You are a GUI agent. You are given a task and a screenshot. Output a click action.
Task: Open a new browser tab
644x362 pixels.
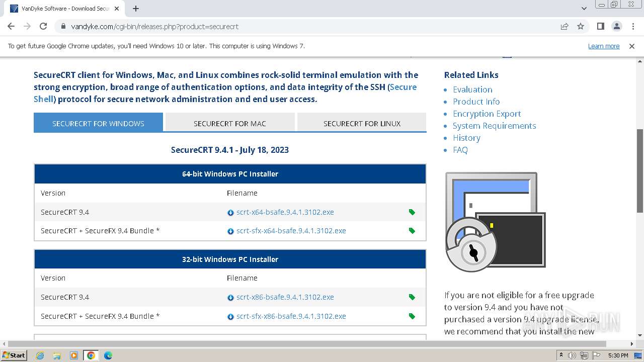(136, 9)
